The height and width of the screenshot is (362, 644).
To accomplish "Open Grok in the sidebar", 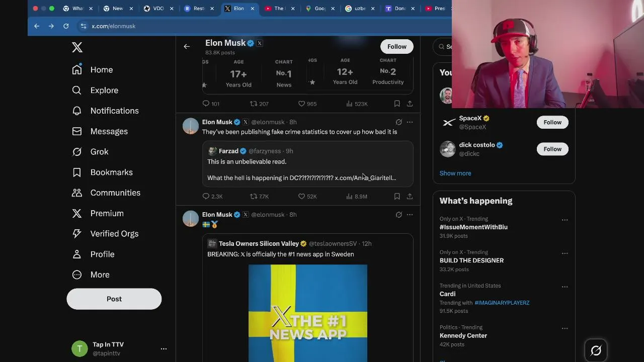I will coord(90,152).
